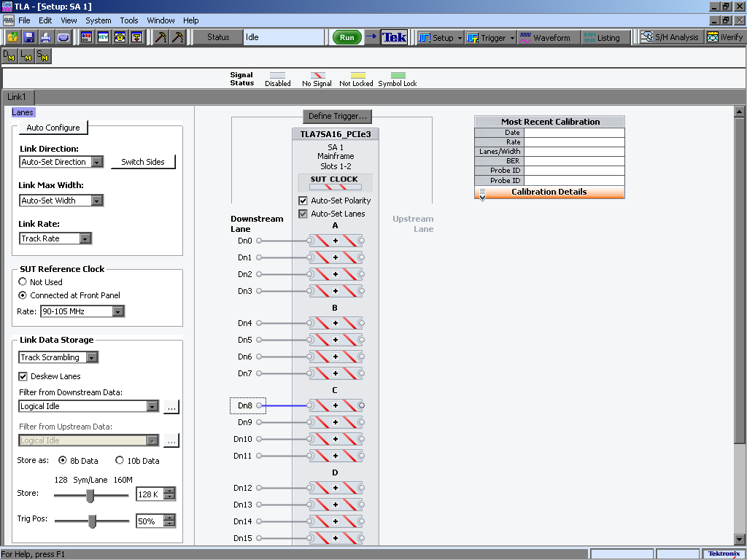Launch iVerify from the toolbar
The width and height of the screenshot is (747, 560).
coord(724,37)
